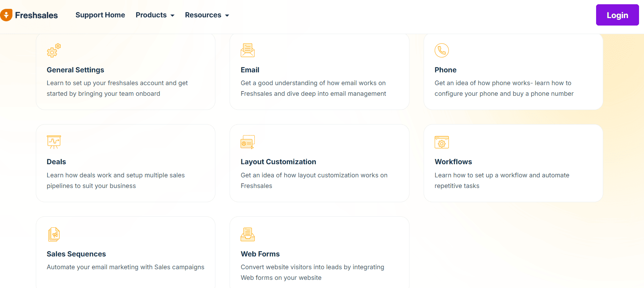Open the Email category heading
This screenshot has height=288, width=644.
[250, 70]
